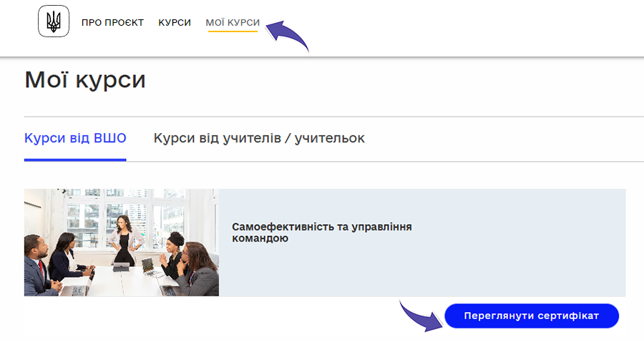Open course title Самоефективність та управління командою
Viewport: 644px width, 342px height.
coord(321,233)
